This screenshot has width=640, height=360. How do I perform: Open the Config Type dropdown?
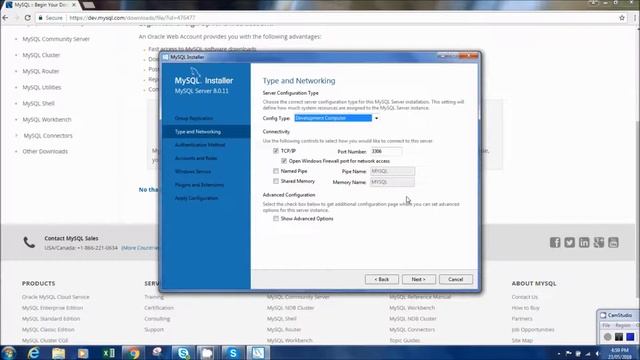point(337,118)
